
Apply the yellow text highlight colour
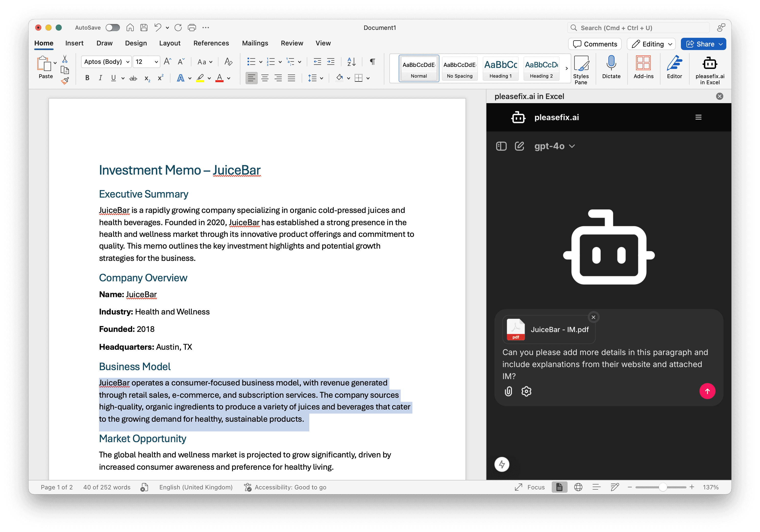[200, 78]
